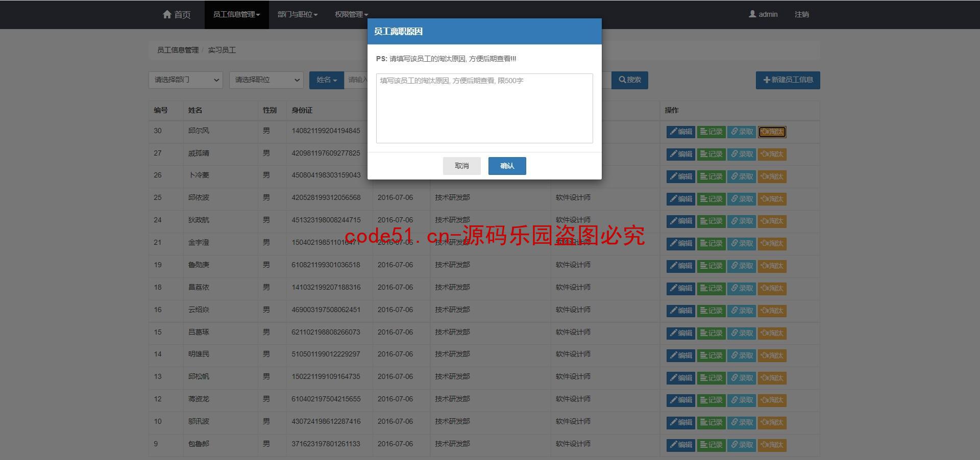Image resolution: width=980 pixels, height=460 pixels.
Task: Click the 姓名 column header
Action: [x=195, y=110]
